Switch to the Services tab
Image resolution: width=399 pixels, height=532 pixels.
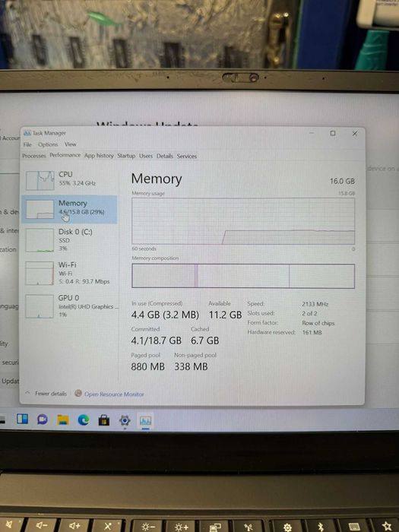187,156
